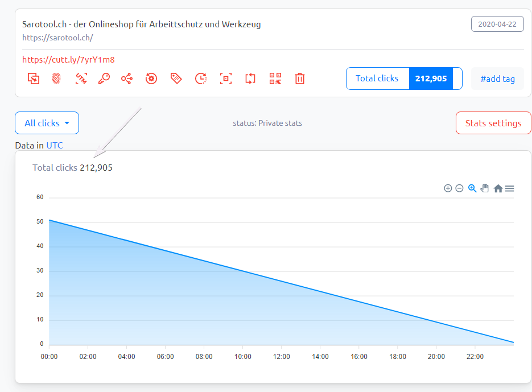Click the share link icon
532x392 pixels.
[x=127, y=79]
